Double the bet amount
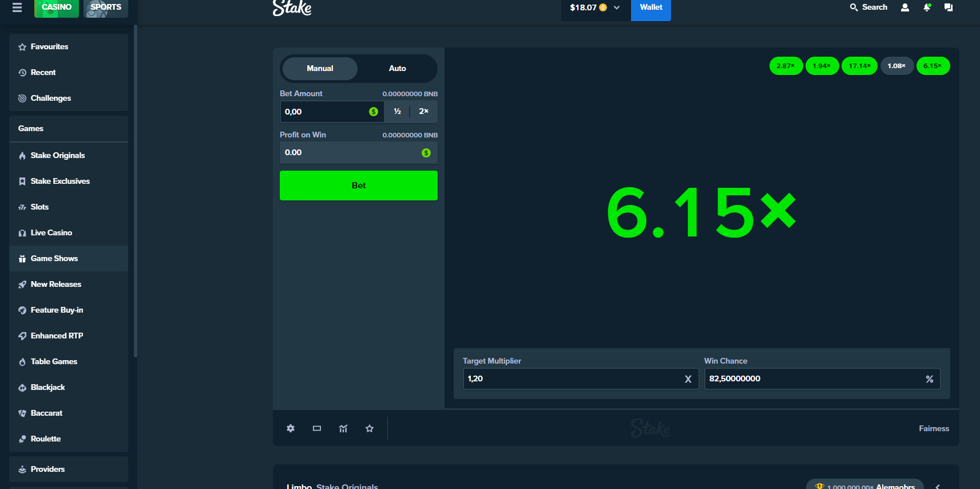Viewport: 980px width, 489px height. coord(423,112)
